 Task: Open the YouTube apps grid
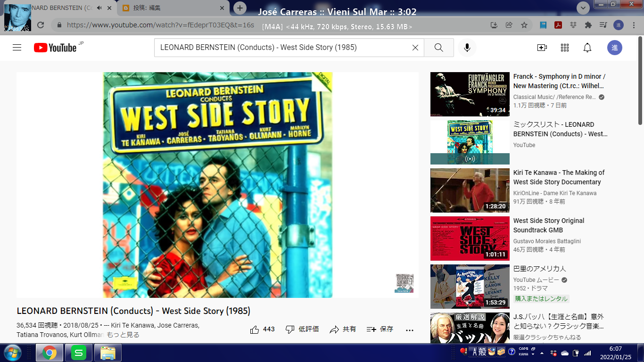coord(565,48)
